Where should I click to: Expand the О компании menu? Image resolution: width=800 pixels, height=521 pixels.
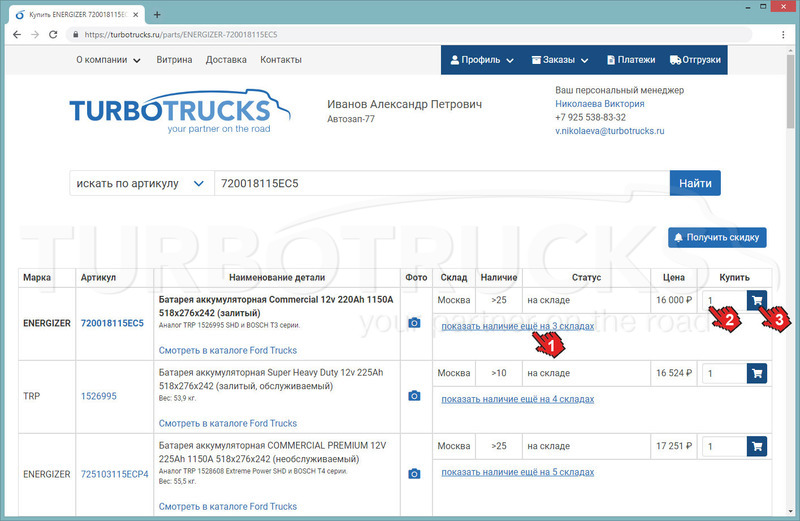click(108, 60)
